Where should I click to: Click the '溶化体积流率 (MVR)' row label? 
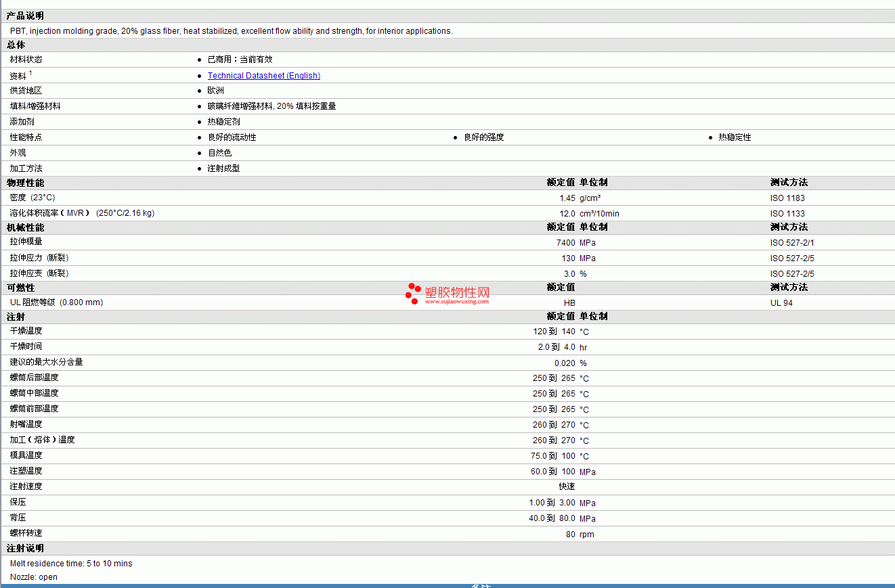[82, 213]
